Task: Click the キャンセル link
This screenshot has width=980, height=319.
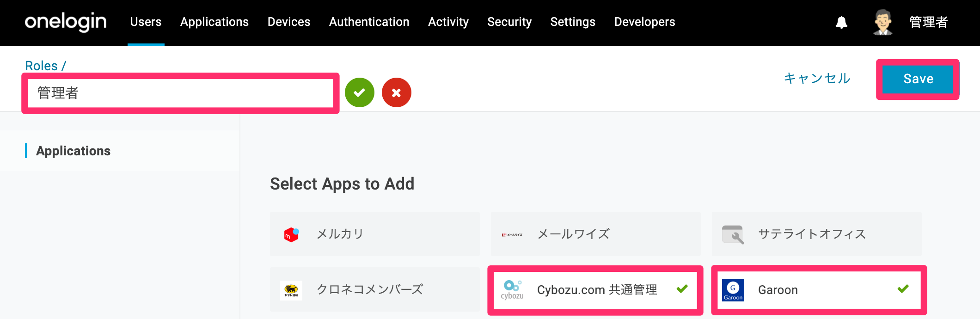Action: (817, 78)
